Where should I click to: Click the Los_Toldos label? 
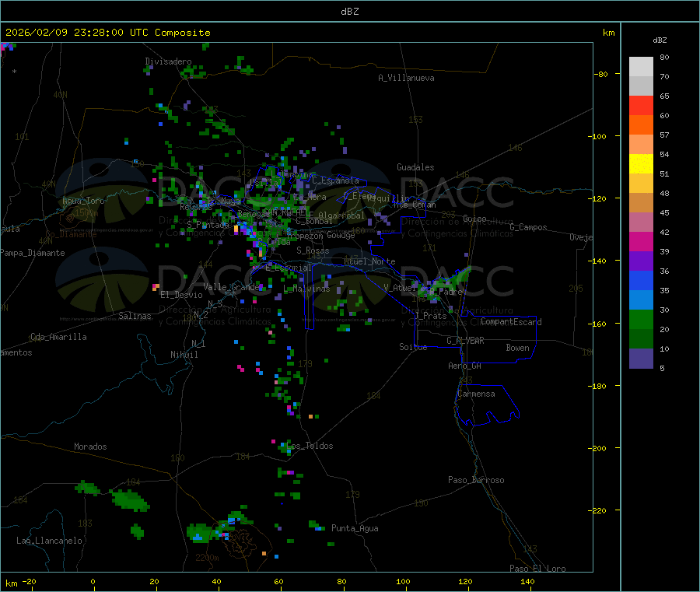(x=310, y=446)
